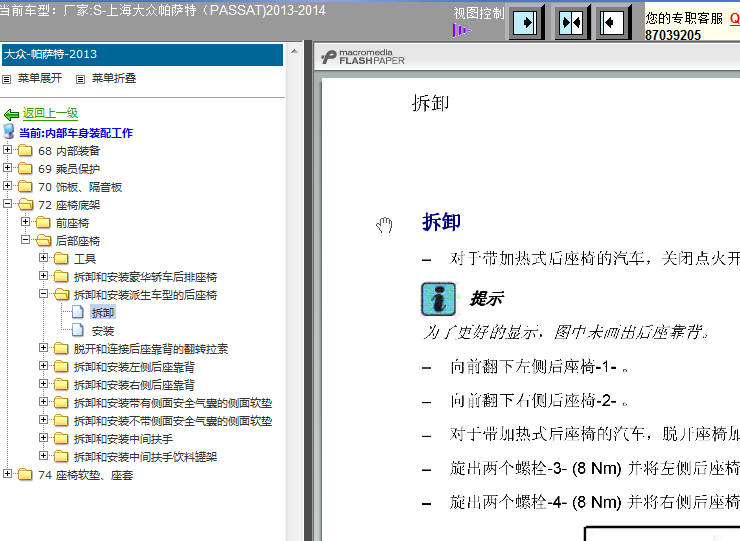Viewport: 740px width, 541px height.
Task: Open the 安装 tree document
Action: (103, 331)
